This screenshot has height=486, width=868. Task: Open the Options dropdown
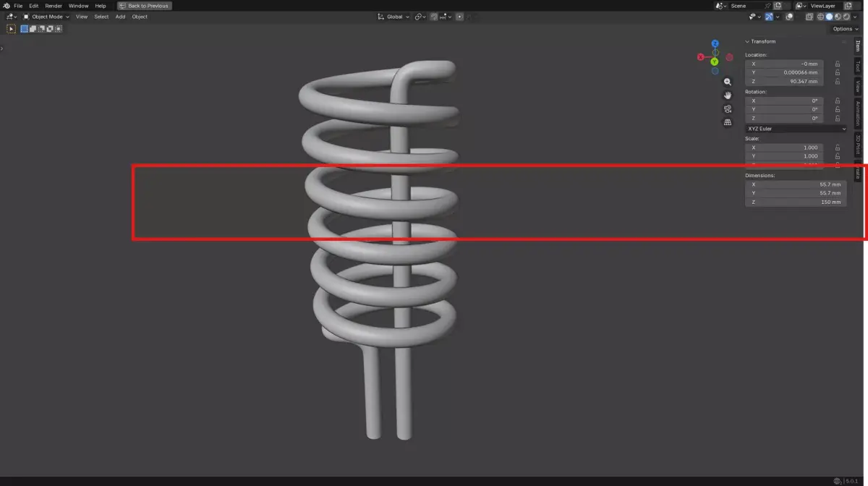click(845, 29)
